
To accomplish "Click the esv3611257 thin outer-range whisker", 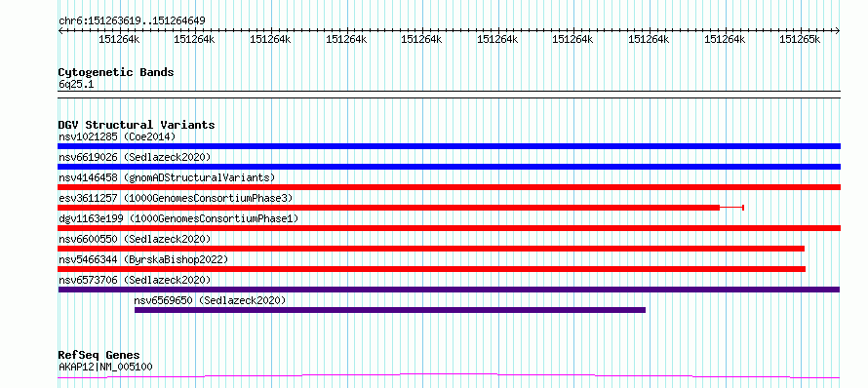I will (731, 208).
